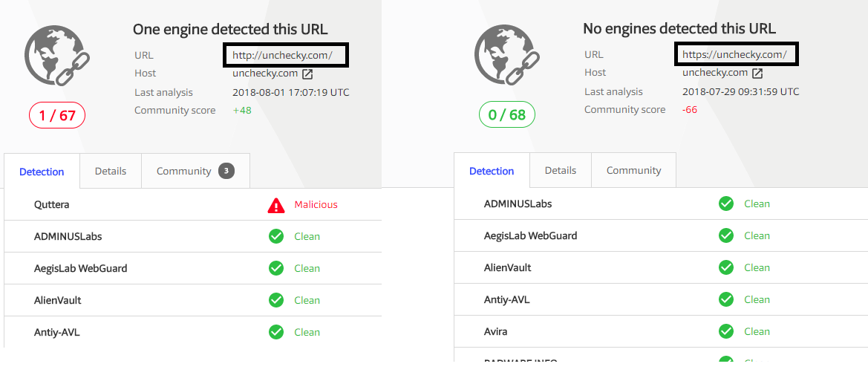
Task: Select the Detection tab in right panel
Action: click(x=492, y=171)
